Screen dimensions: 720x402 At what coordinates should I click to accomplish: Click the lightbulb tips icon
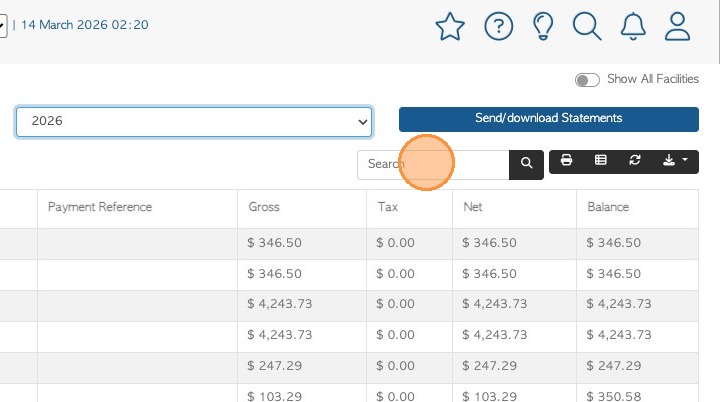coord(543,27)
